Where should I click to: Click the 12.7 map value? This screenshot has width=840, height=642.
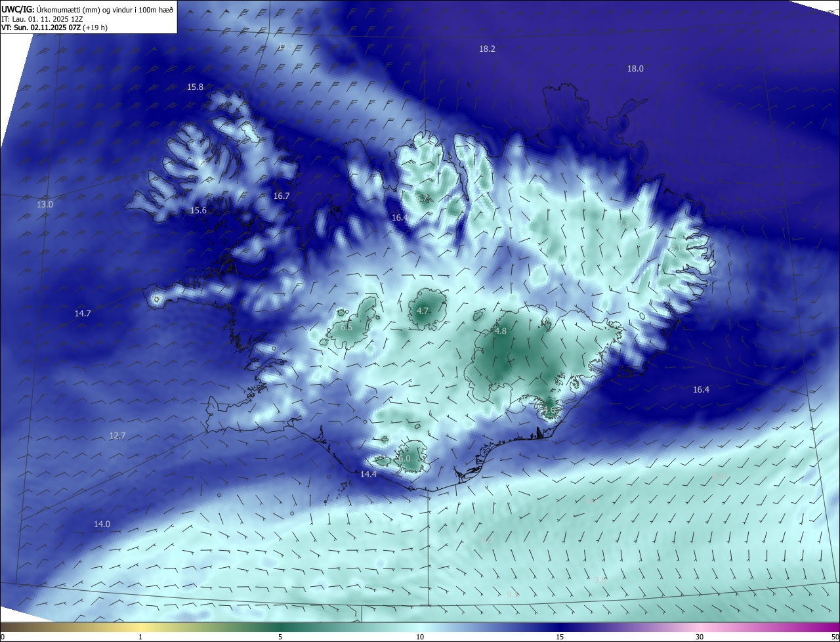117,436
